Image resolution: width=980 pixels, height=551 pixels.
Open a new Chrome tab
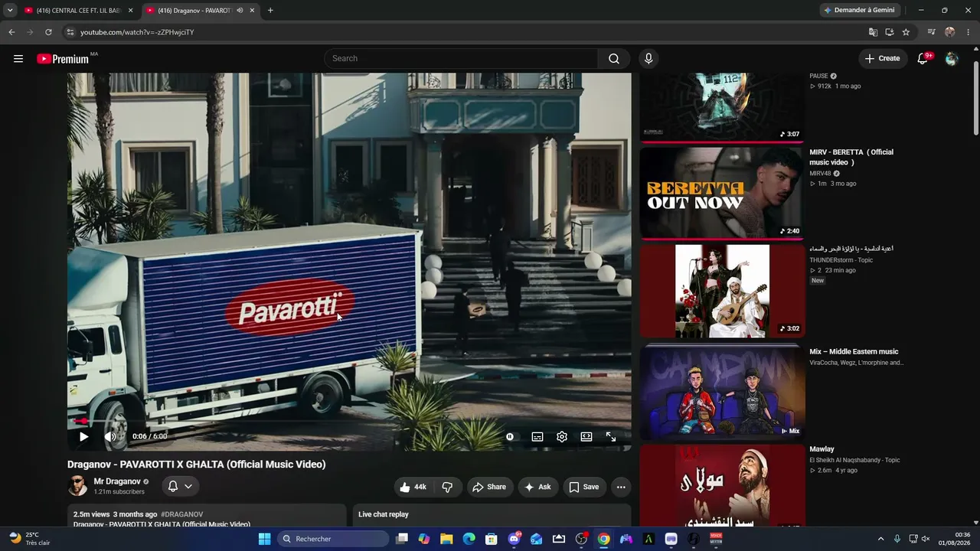tap(270, 11)
